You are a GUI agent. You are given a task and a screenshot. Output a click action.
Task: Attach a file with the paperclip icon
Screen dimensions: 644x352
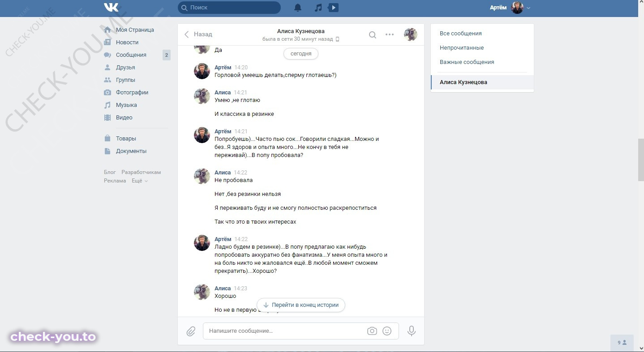click(191, 331)
